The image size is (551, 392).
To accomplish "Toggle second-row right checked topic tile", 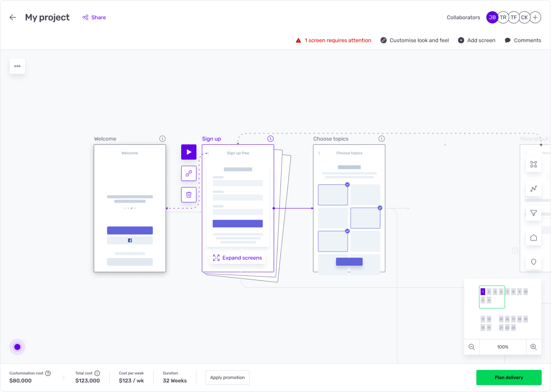I will (x=365, y=218).
